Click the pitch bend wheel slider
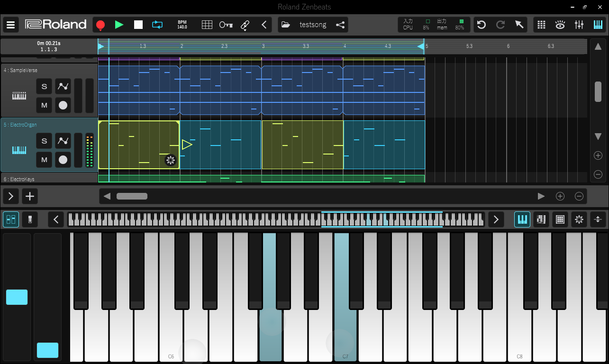This screenshot has height=364, width=609. pos(17,297)
